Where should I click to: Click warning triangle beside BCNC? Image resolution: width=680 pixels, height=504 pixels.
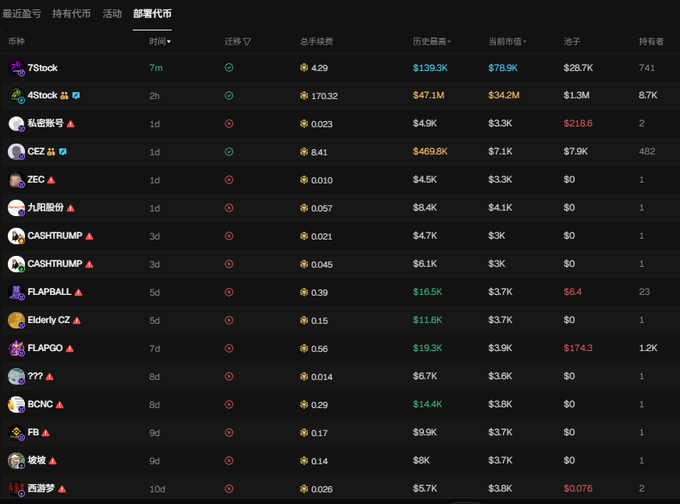point(60,405)
